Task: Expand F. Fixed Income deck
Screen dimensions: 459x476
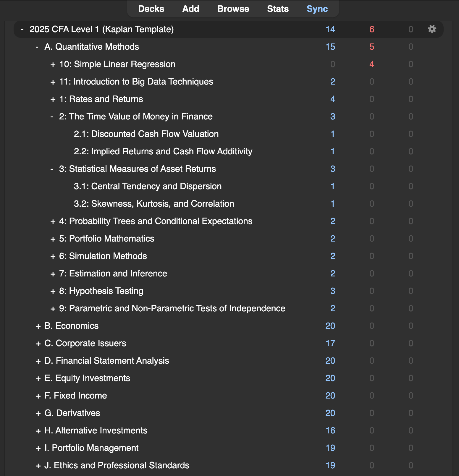Action: [38, 396]
